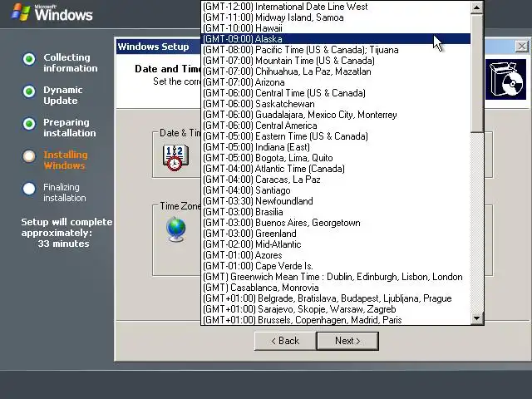The width and height of the screenshot is (532, 399).
Task: Select International Date Line West time zone
Action: coord(336,7)
